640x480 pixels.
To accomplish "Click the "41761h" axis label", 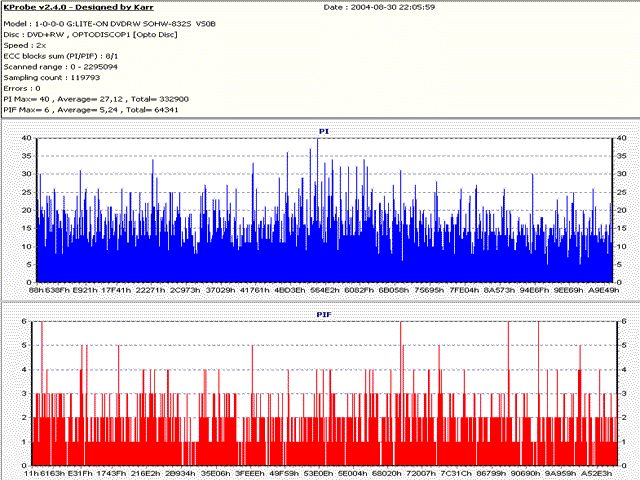I will (x=255, y=290).
